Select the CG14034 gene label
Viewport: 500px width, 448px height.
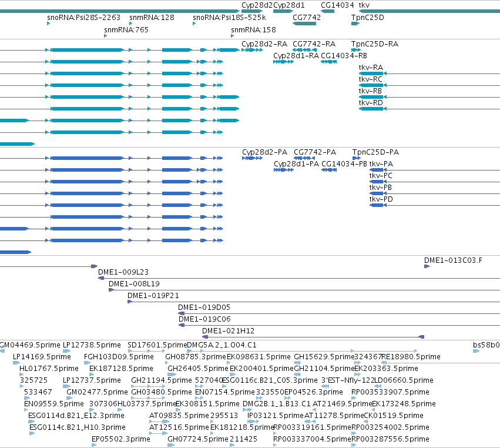click(337, 5)
